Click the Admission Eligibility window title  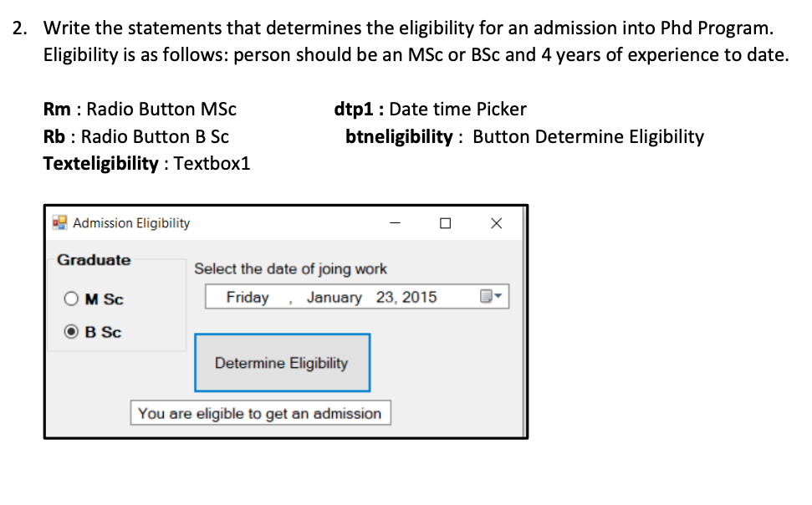tap(130, 222)
